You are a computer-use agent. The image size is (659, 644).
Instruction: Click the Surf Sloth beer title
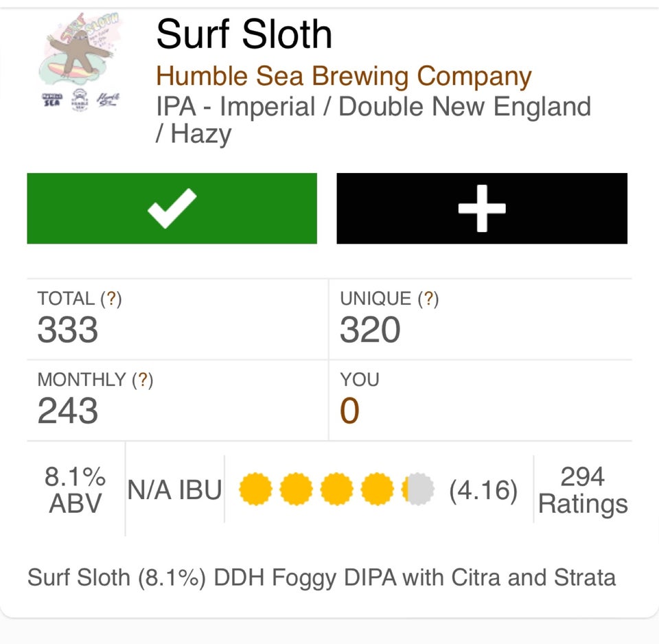(x=244, y=34)
